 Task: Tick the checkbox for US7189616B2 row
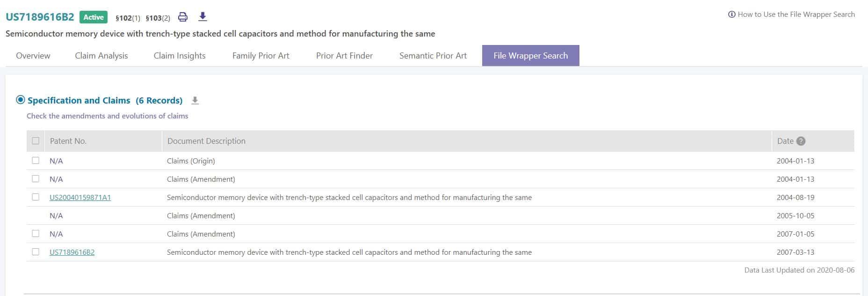coord(36,252)
